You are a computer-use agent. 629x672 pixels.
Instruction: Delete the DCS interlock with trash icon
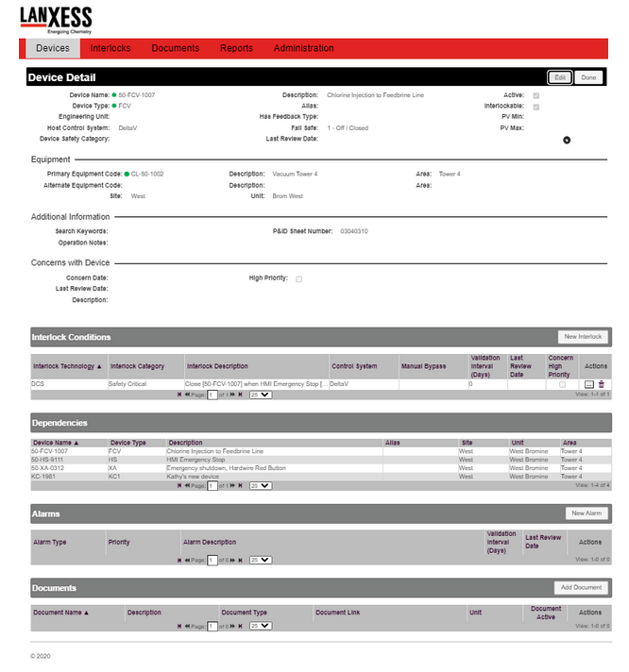(601, 384)
